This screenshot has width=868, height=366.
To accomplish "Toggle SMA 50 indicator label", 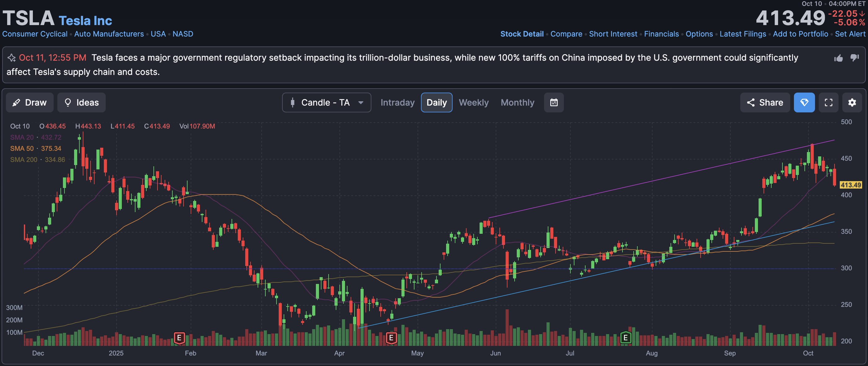I will pos(22,149).
